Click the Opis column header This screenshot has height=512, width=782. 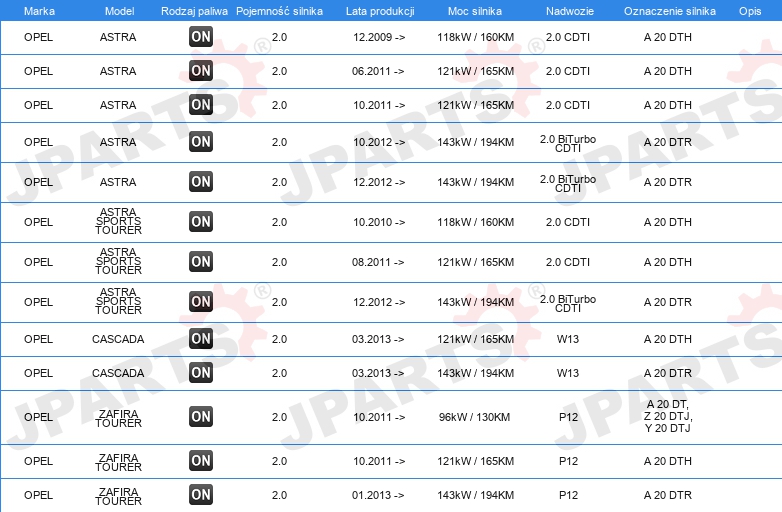point(750,11)
